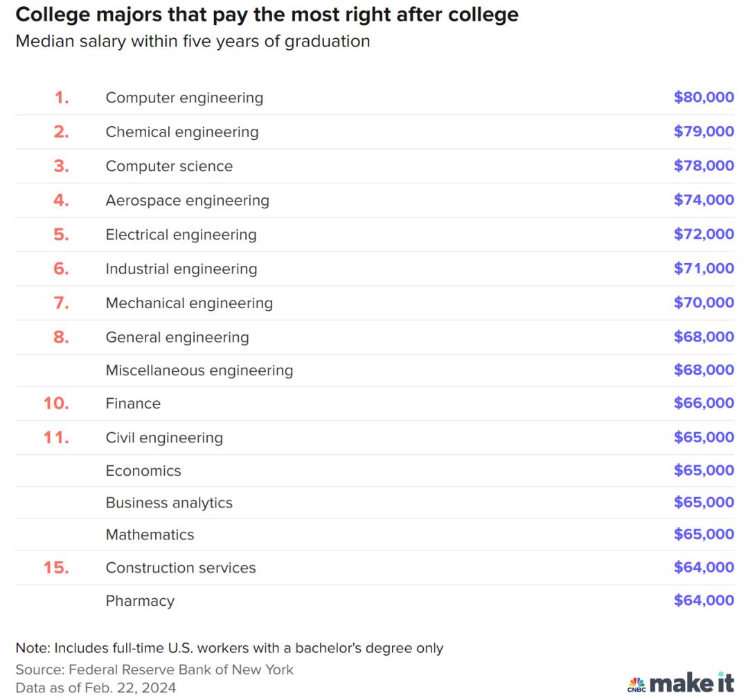Image resolution: width=748 pixels, height=700 pixels.
Task: Click the $80,000 salary value
Action: (x=704, y=97)
